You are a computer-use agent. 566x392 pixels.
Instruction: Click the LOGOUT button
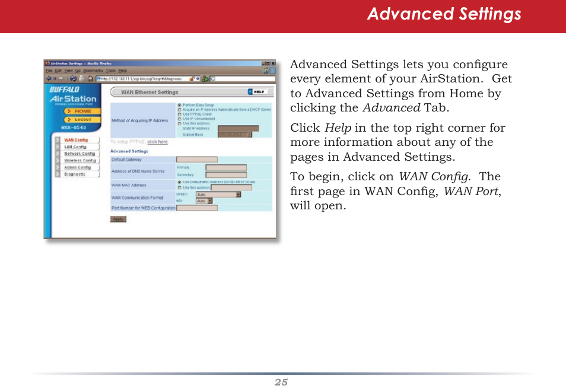[x=82, y=119]
